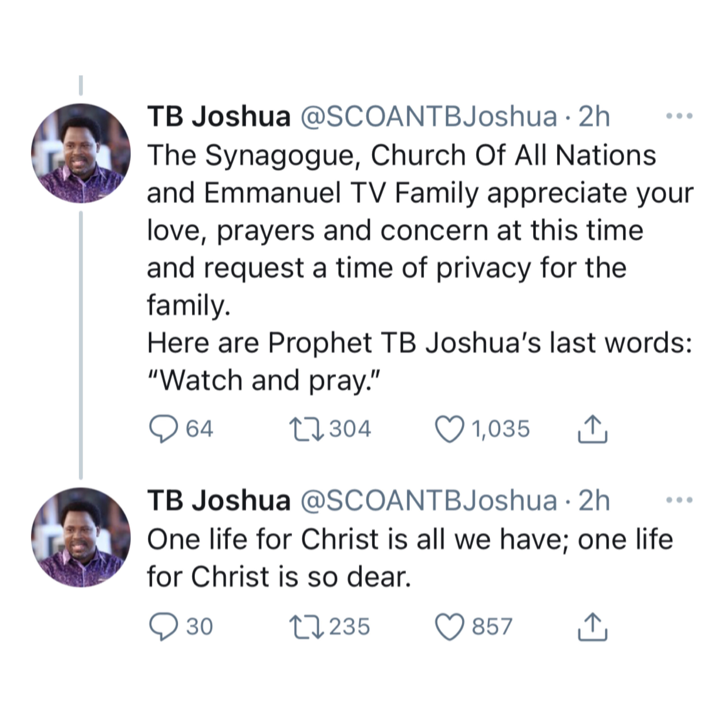728x728 pixels.
Task: Like the tweet with 857 likes
Action: tap(450, 627)
